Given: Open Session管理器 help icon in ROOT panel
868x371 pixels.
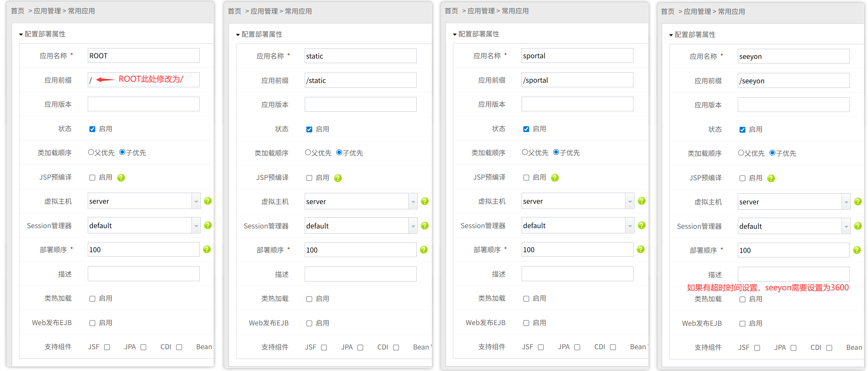Looking at the screenshot, I should point(208,225).
